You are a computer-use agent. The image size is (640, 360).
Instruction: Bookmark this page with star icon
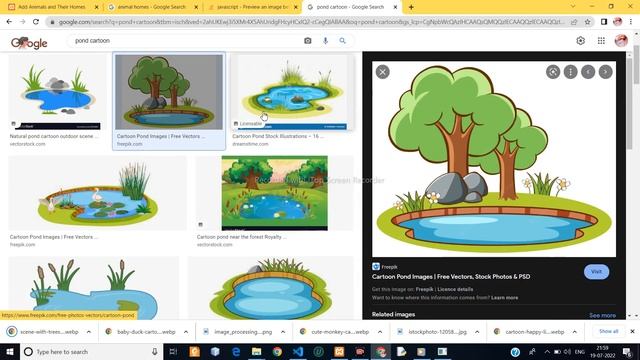tap(588, 22)
